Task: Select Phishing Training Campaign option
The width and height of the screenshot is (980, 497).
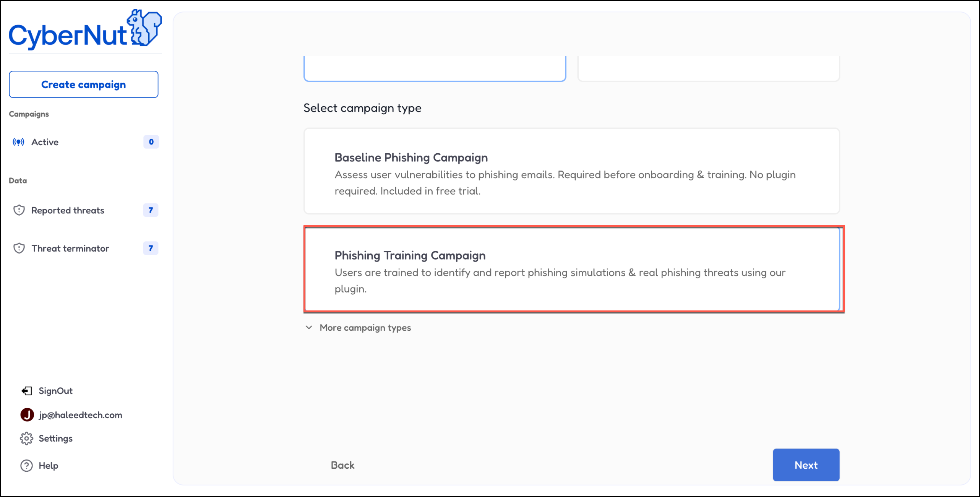Action: 571,270
